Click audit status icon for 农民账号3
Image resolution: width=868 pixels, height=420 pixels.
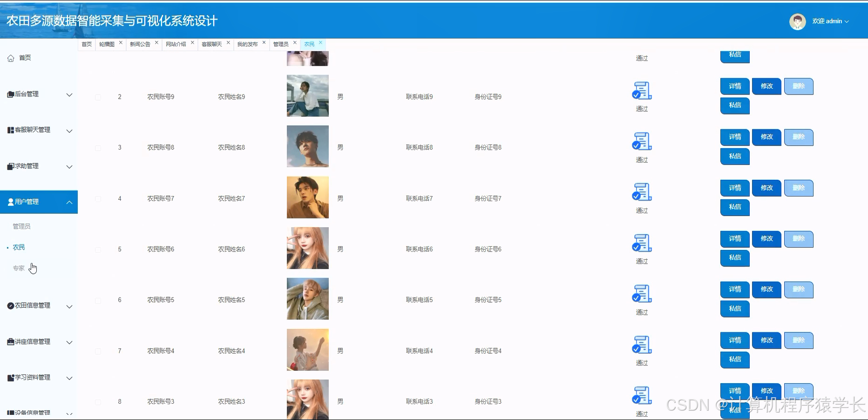point(642,395)
